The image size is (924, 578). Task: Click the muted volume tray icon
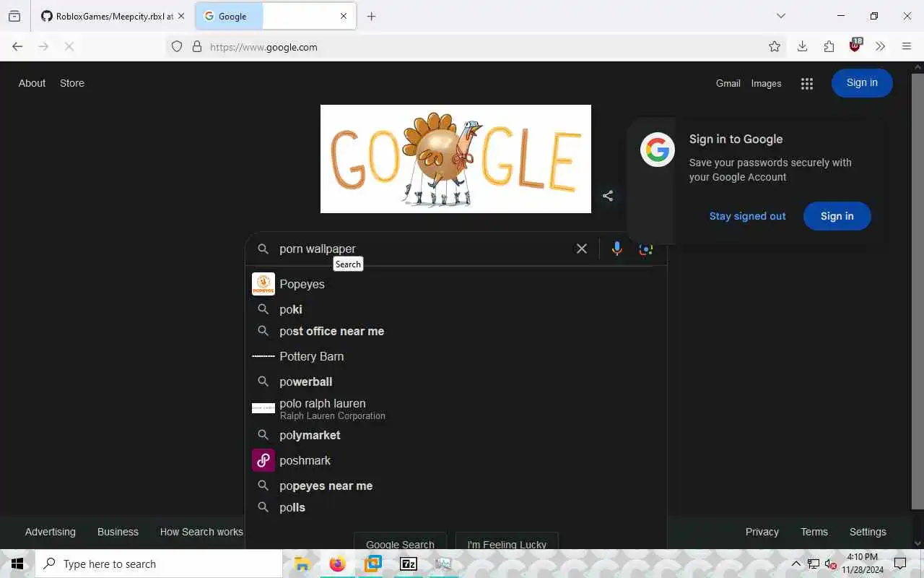point(830,564)
